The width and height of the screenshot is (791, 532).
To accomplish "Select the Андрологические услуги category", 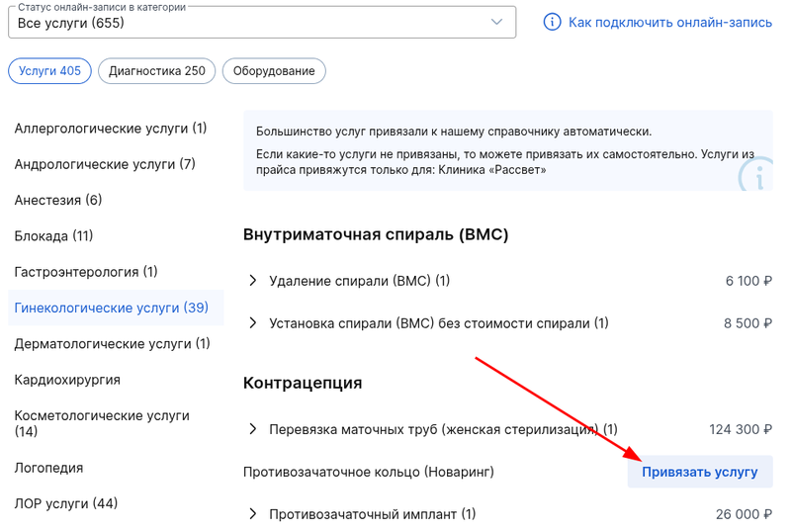I will (105, 164).
